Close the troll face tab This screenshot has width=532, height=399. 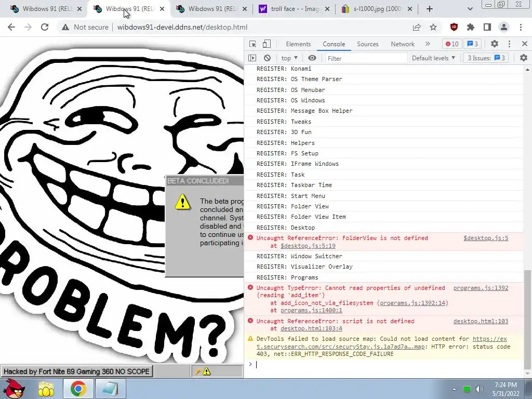click(x=327, y=9)
